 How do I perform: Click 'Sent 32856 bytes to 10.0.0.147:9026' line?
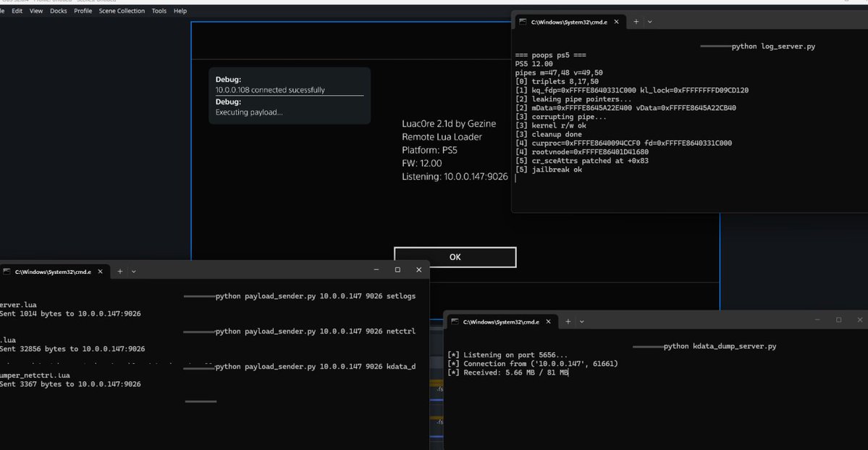click(72, 349)
